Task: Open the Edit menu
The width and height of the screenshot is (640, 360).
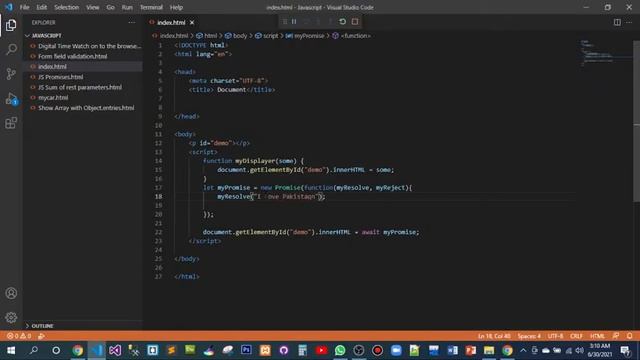Action: point(41,7)
